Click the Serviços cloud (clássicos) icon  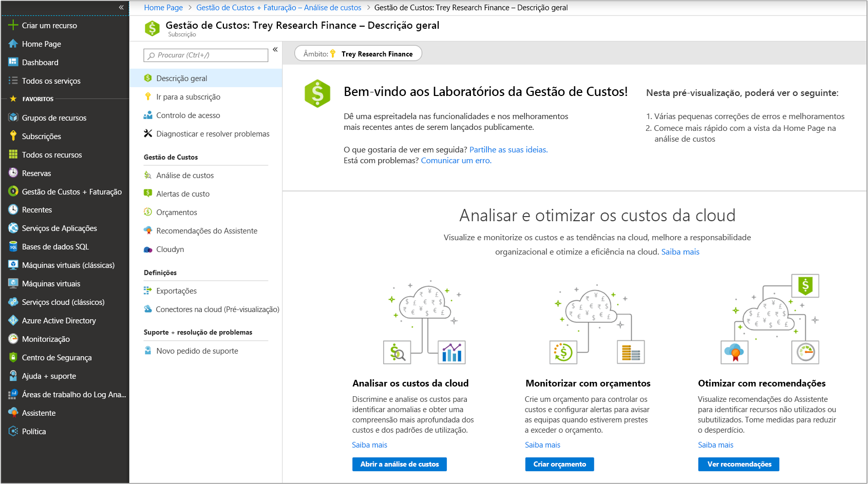pyautogui.click(x=13, y=302)
